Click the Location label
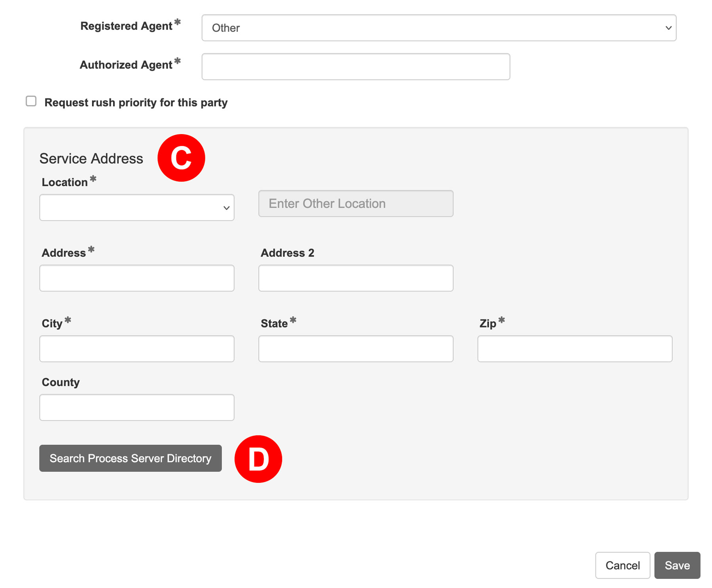Image resolution: width=712 pixels, height=588 pixels. [64, 182]
